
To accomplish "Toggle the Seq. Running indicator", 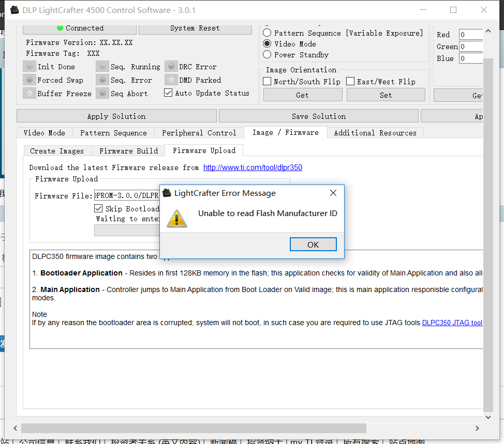I will point(102,67).
